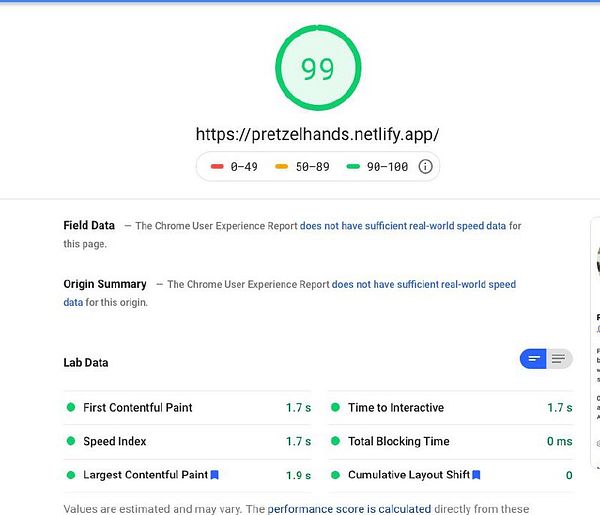Click the Time to Interactive label
Screen dimensions: 600x515
(396, 408)
